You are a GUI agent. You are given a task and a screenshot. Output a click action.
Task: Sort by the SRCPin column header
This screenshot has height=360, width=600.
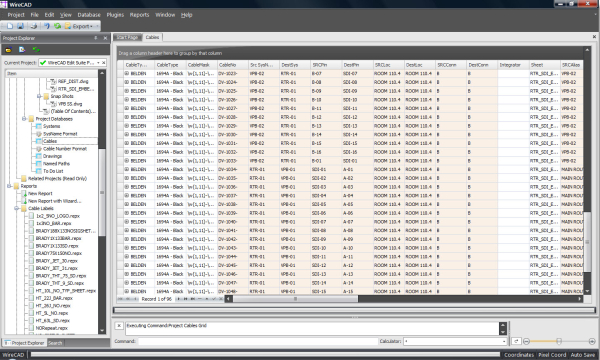(326, 65)
